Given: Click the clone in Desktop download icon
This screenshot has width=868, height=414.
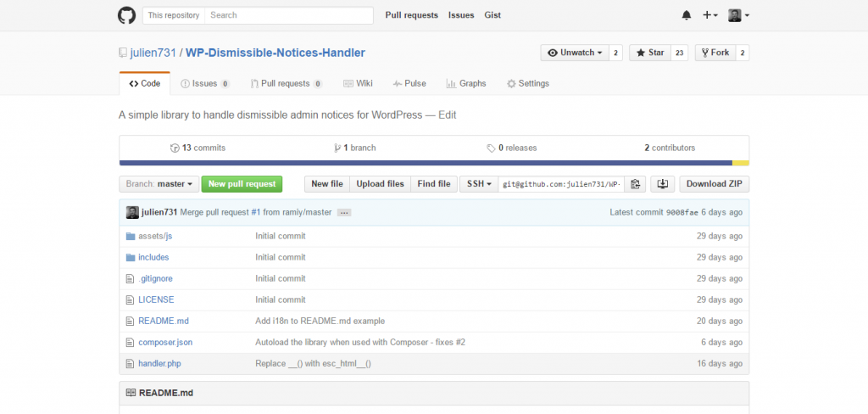Looking at the screenshot, I should [663, 184].
